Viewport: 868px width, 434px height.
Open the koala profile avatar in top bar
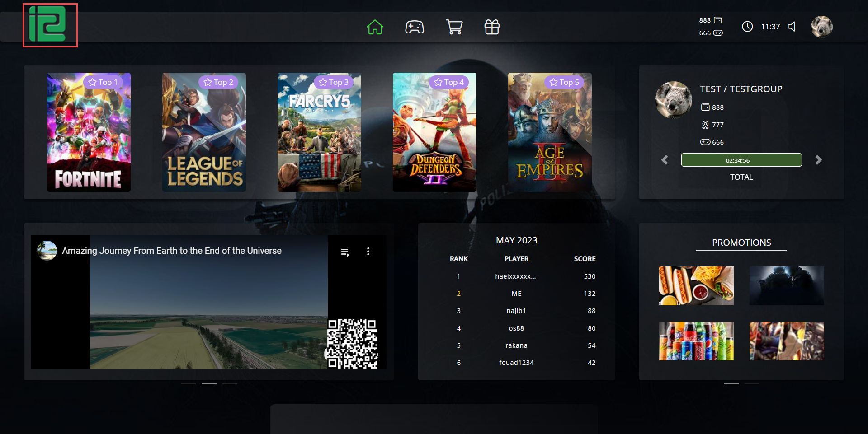tap(822, 27)
